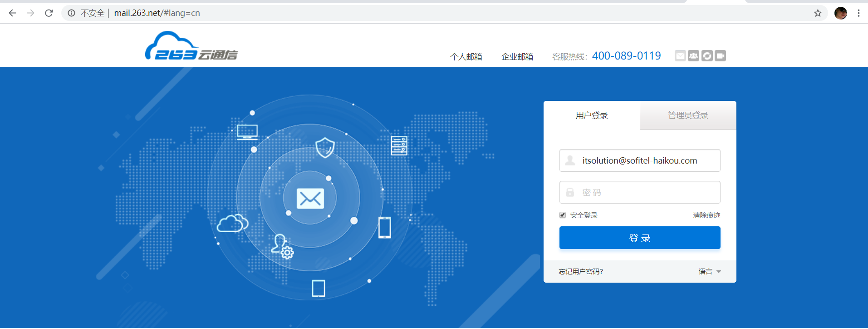The width and height of the screenshot is (868, 329).
Task: Open Chrome three-dot menu
Action: click(x=858, y=13)
